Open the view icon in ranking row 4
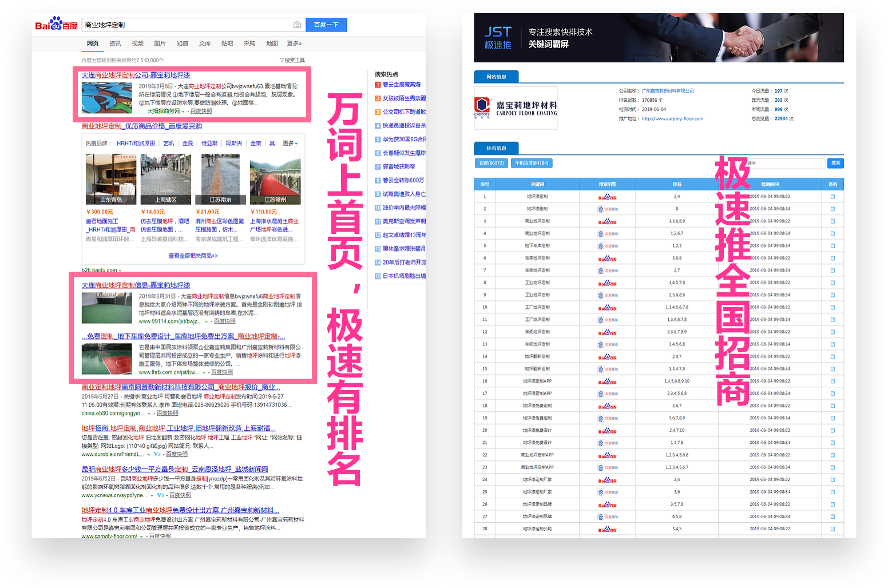 tap(832, 233)
